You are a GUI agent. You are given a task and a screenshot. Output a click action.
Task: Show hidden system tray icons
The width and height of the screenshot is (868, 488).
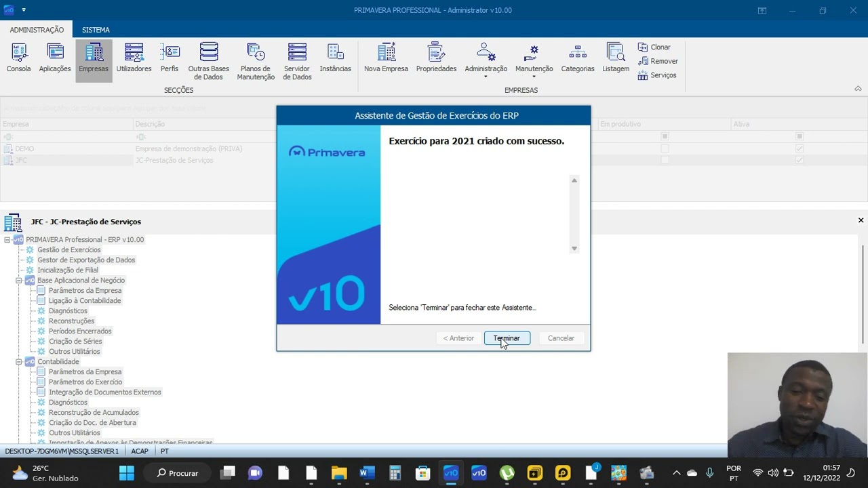point(676,473)
